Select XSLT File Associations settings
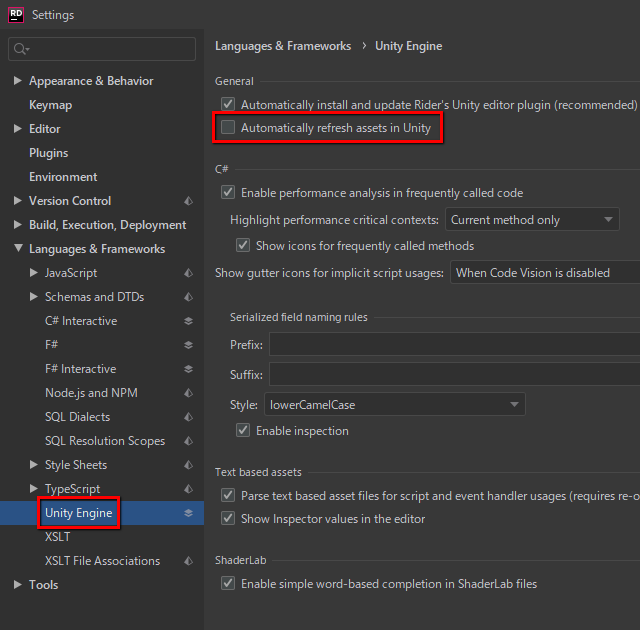The image size is (640, 630). pyautogui.click(x=102, y=561)
